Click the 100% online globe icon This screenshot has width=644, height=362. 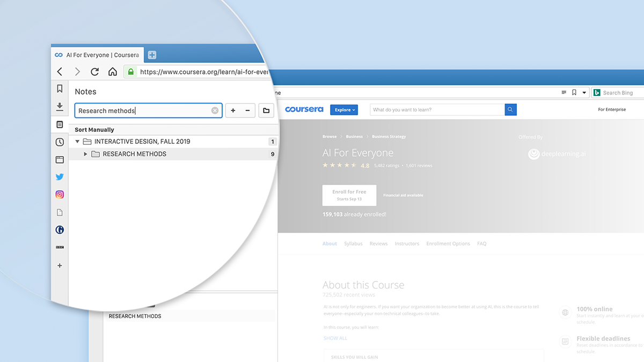(565, 312)
